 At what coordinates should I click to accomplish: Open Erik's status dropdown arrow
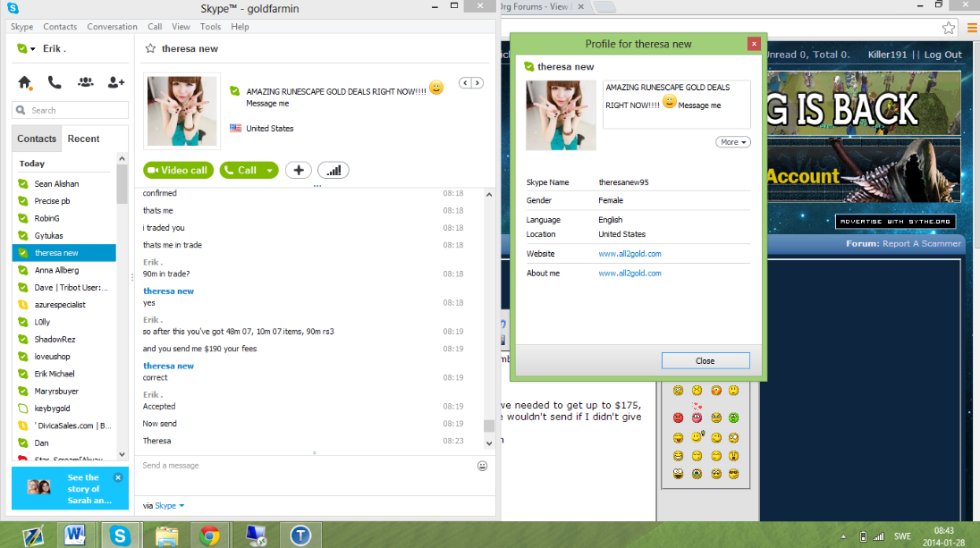tap(32, 49)
